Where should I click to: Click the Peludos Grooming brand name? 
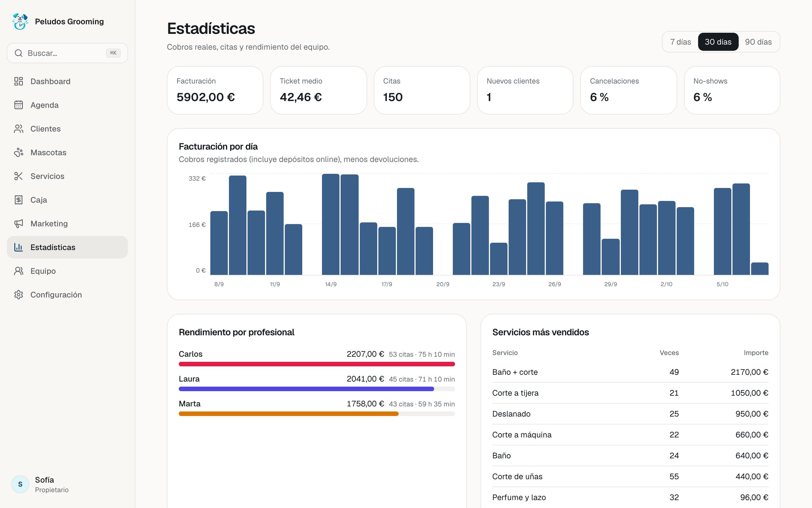pos(69,21)
